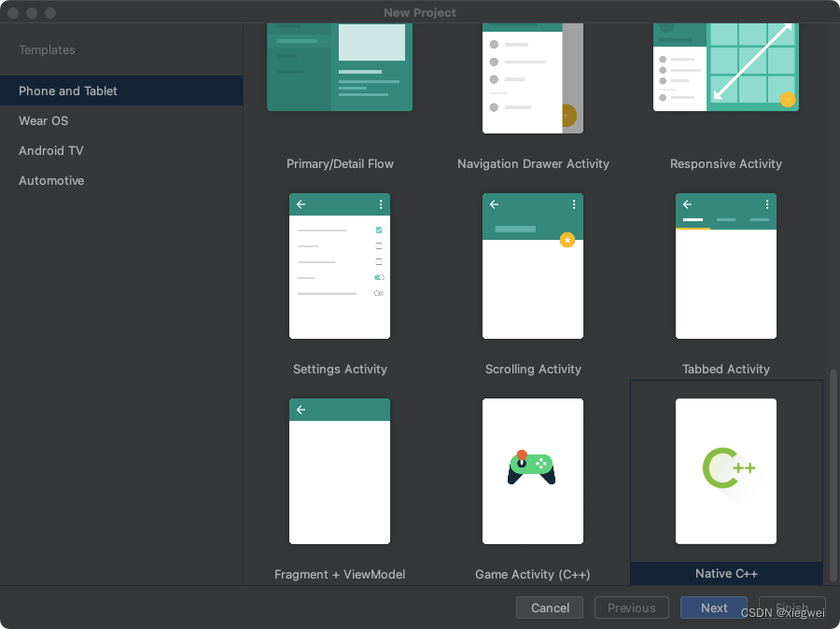Click back arrow in Settings Activity preview

pos(301,204)
